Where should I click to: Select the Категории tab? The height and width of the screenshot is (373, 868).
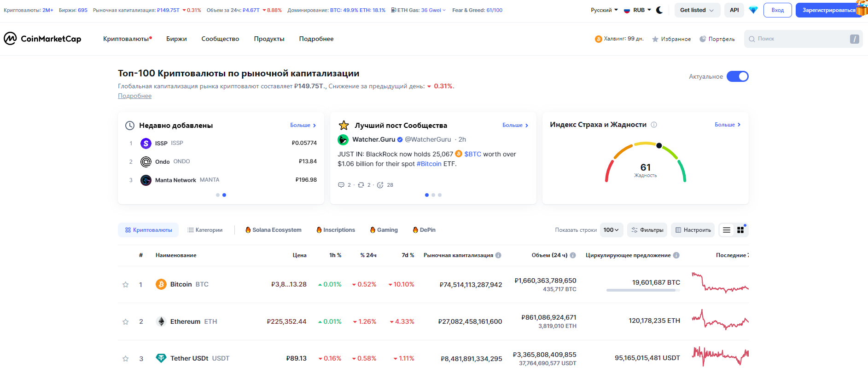click(x=205, y=230)
